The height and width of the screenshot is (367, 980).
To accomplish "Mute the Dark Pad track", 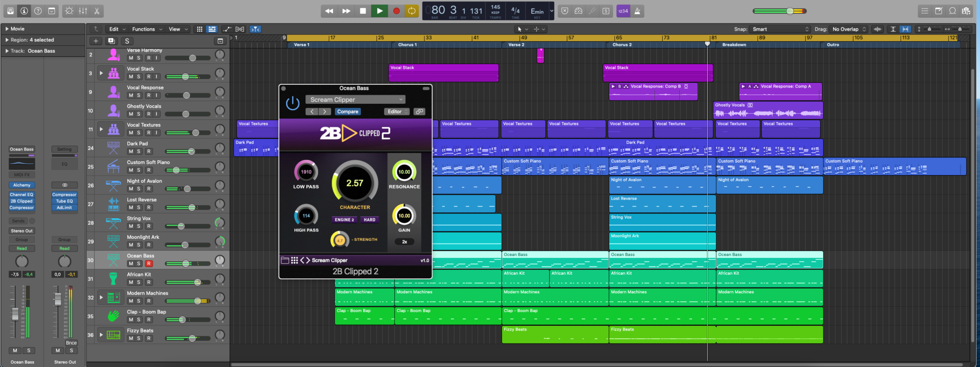I will (131, 151).
